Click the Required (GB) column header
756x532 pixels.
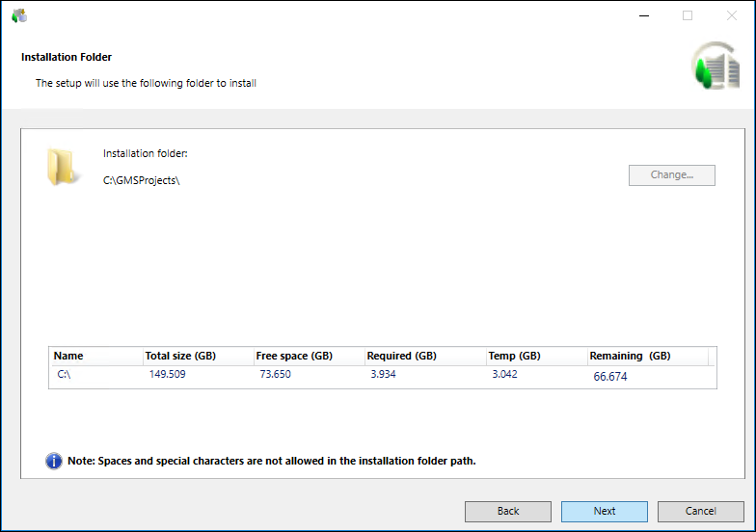click(403, 356)
